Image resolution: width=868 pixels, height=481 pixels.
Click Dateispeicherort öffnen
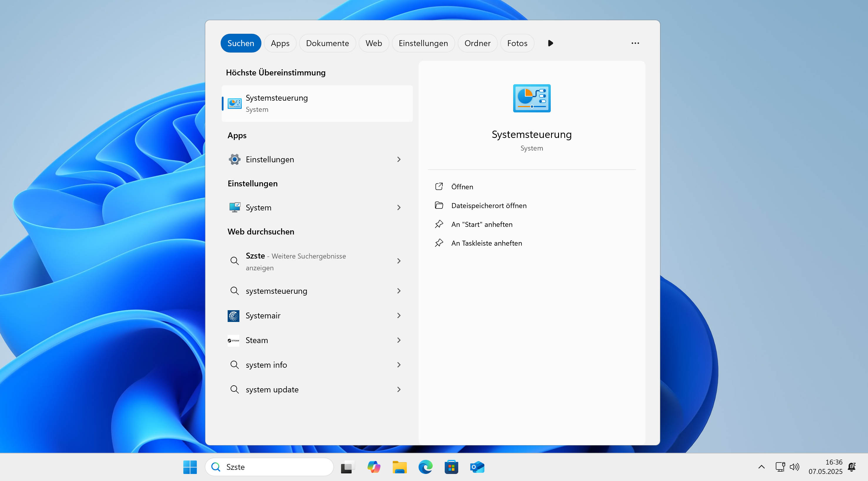[x=488, y=206]
